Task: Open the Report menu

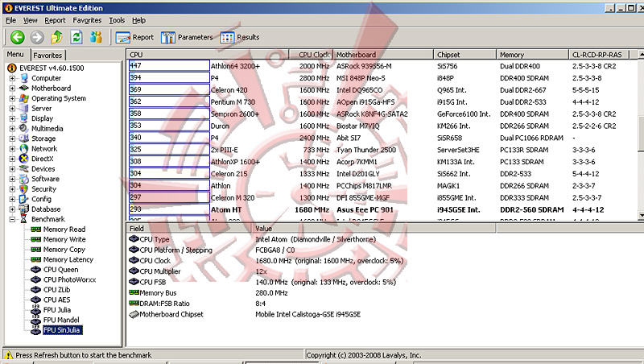Action: coord(55,20)
